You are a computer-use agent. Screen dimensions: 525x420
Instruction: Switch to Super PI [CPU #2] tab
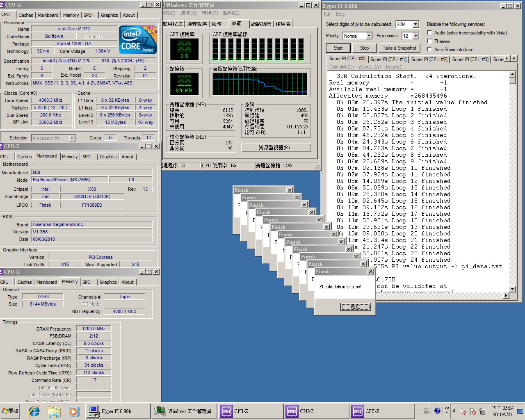click(429, 59)
